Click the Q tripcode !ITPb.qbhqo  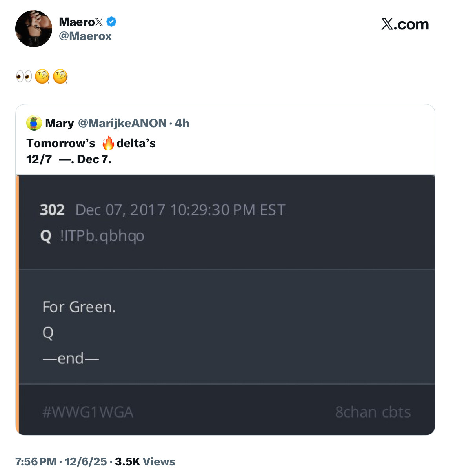[102, 236]
